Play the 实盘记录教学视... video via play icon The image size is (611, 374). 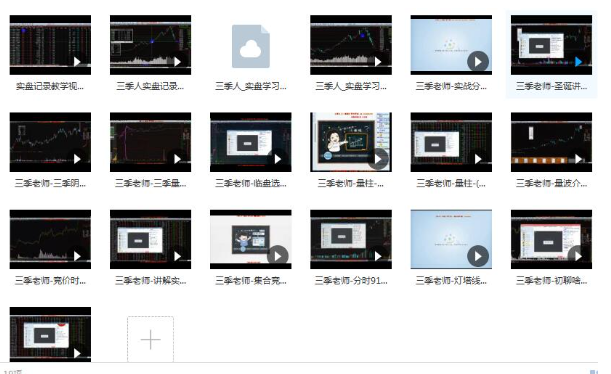tap(77, 62)
